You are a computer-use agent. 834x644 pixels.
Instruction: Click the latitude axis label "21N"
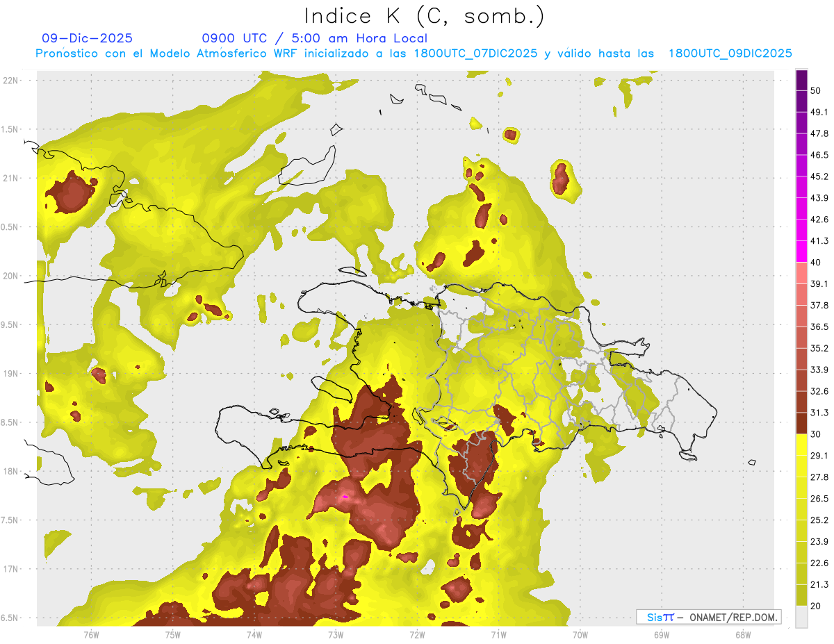[x=10, y=178]
